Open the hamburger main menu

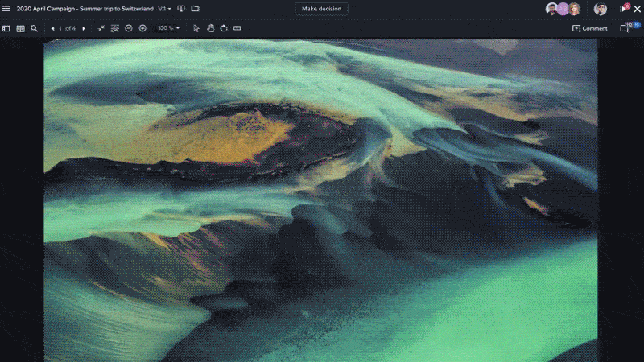tap(7, 9)
